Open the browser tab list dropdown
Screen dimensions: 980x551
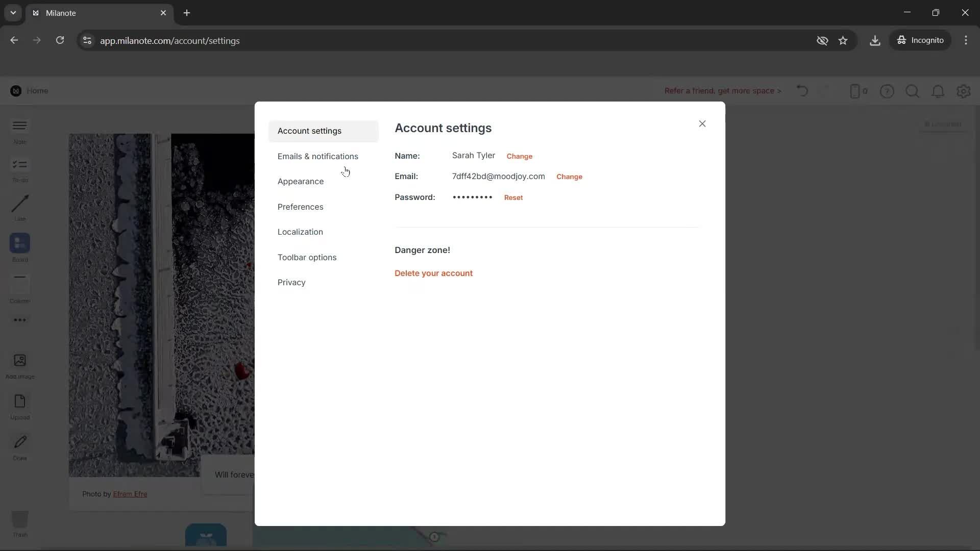point(12,13)
